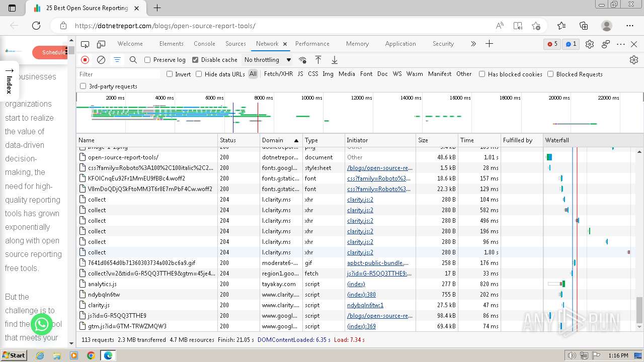Viewport: 644px width, 362px height.
Task: Clear the network log
Action: click(101, 60)
